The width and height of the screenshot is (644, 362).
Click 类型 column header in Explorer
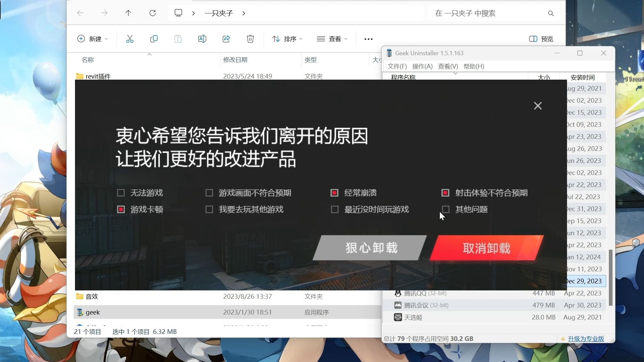pos(311,60)
